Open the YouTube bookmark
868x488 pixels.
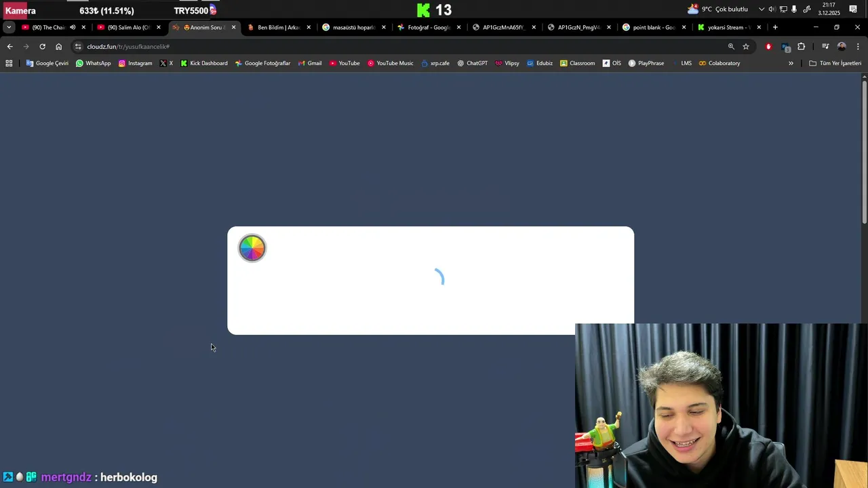click(344, 63)
